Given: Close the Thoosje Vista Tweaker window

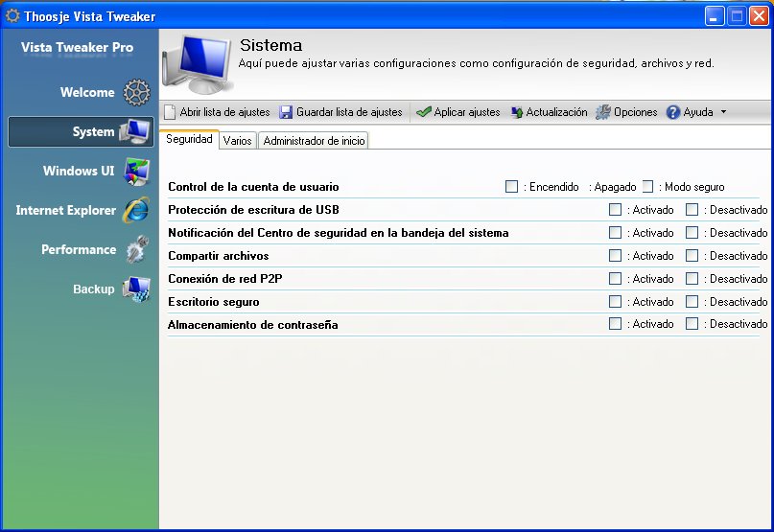Looking at the screenshot, I should [x=759, y=16].
